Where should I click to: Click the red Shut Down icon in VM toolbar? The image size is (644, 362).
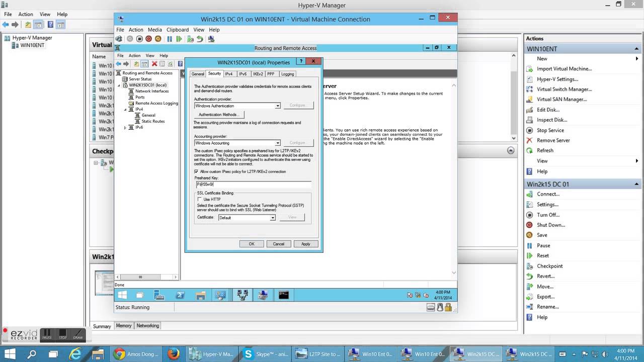pyautogui.click(x=148, y=39)
